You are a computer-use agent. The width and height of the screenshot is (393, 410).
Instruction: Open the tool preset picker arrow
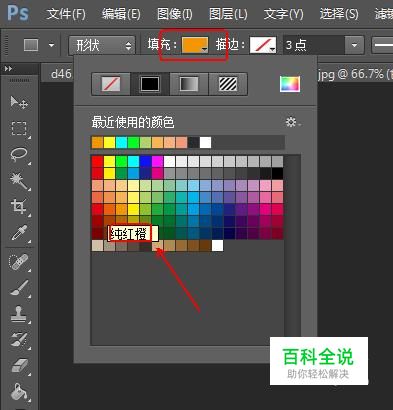[x=51, y=45]
